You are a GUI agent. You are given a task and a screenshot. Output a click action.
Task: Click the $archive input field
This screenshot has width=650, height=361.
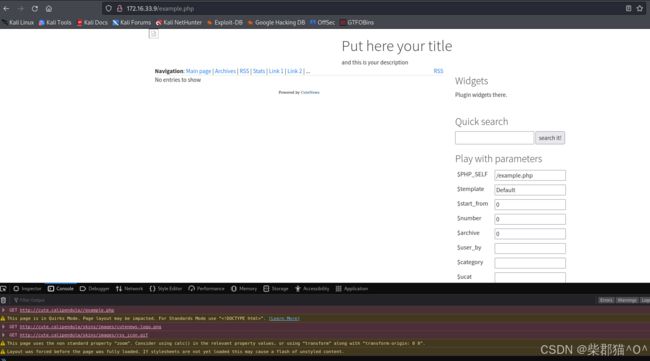[x=530, y=234]
